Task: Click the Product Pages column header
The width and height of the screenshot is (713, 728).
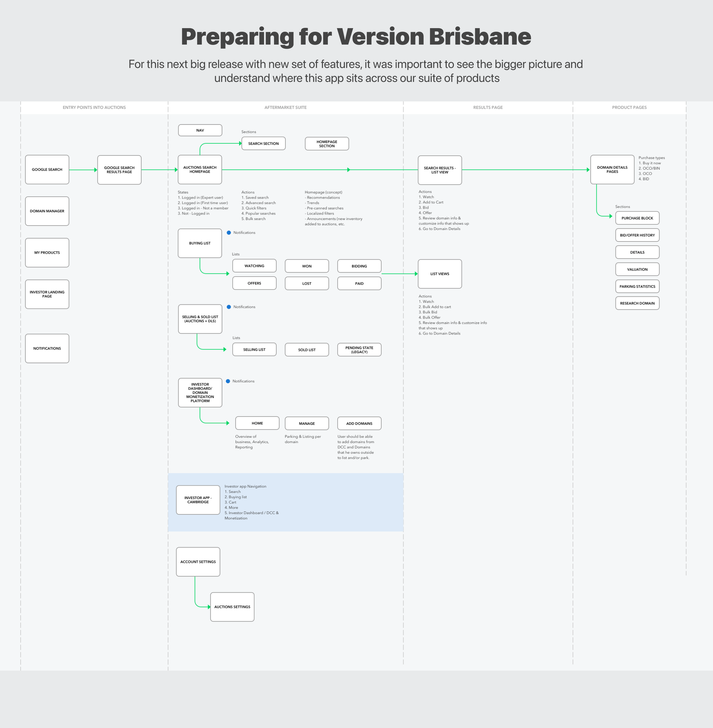Action: [x=629, y=108]
